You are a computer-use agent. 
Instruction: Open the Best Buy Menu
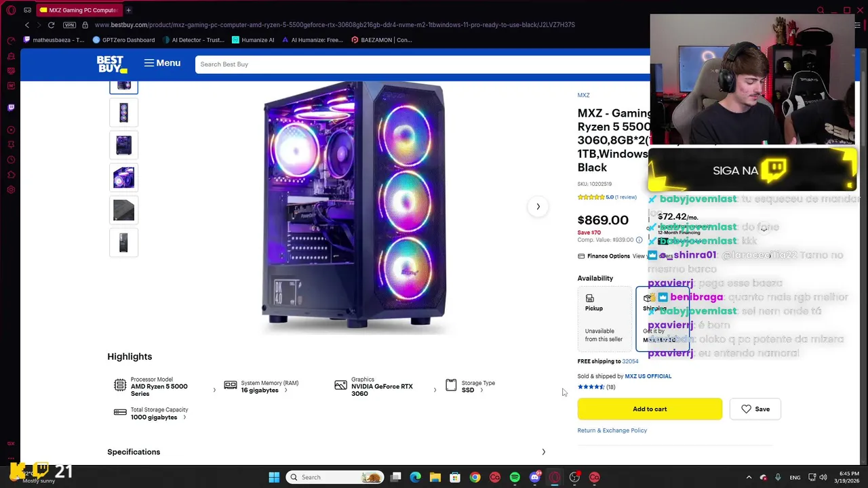(162, 63)
